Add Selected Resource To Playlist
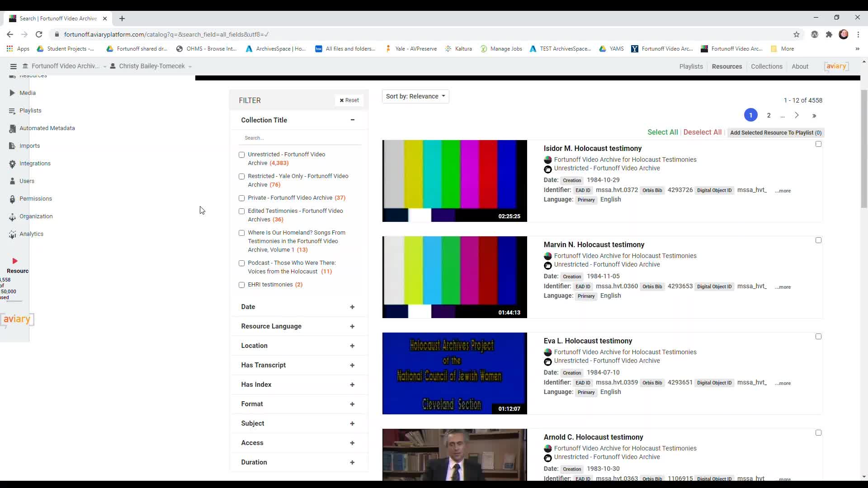The height and width of the screenshot is (488, 868). pyautogui.click(x=775, y=133)
